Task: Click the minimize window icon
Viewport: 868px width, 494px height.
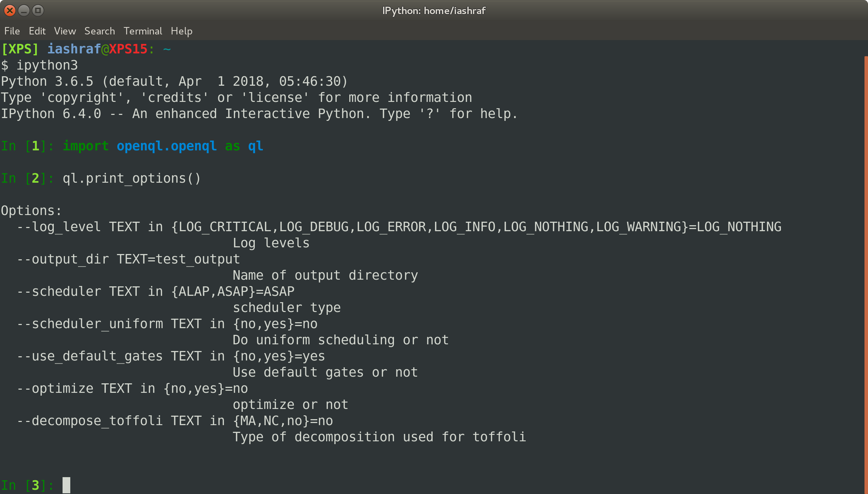Action: click(23, 10)
